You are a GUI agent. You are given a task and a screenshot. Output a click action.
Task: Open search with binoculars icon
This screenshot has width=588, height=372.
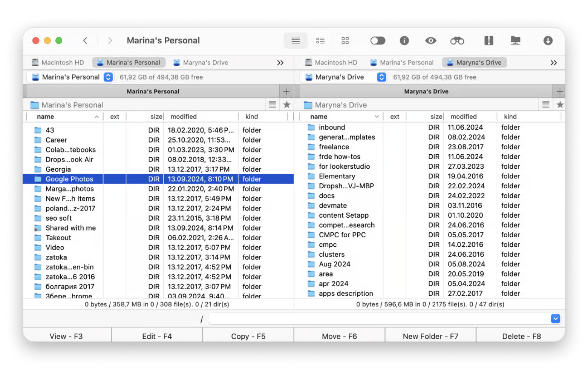point(457,40)
